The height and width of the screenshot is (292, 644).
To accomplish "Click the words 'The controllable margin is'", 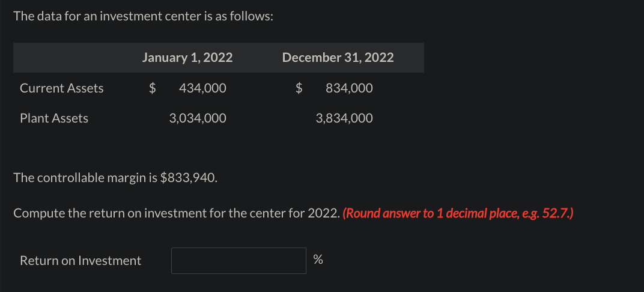I will click(86, 178).
